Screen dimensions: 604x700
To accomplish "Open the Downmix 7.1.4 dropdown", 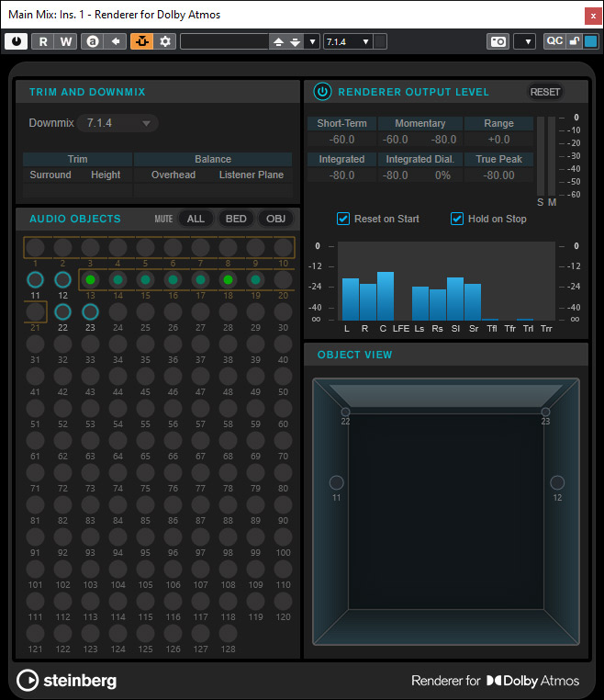I will pos(118,123).
